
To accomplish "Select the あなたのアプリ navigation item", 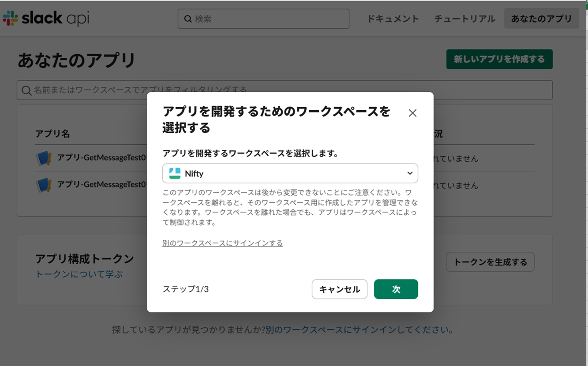I will pyautogui.click(x=541, y=18).
